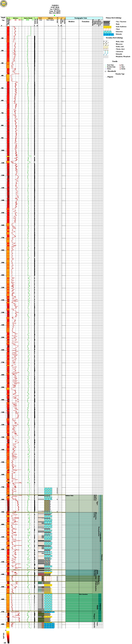The image size is (132, 644).
Task: Click the 1000 depth label
Action: point(2,150)
